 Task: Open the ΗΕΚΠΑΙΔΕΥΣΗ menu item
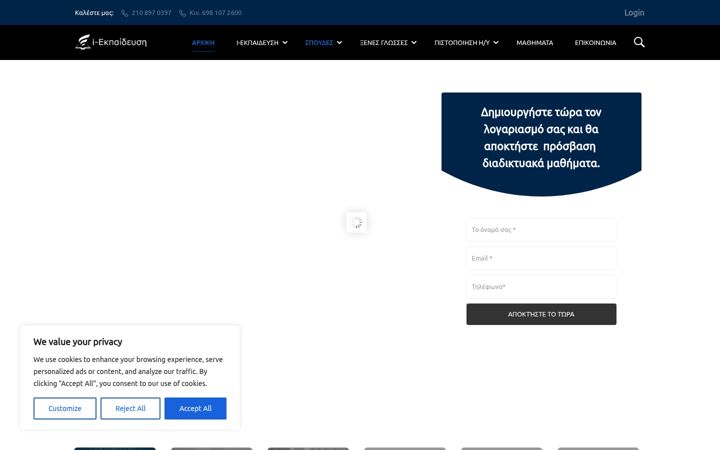[x=257, y=43]
